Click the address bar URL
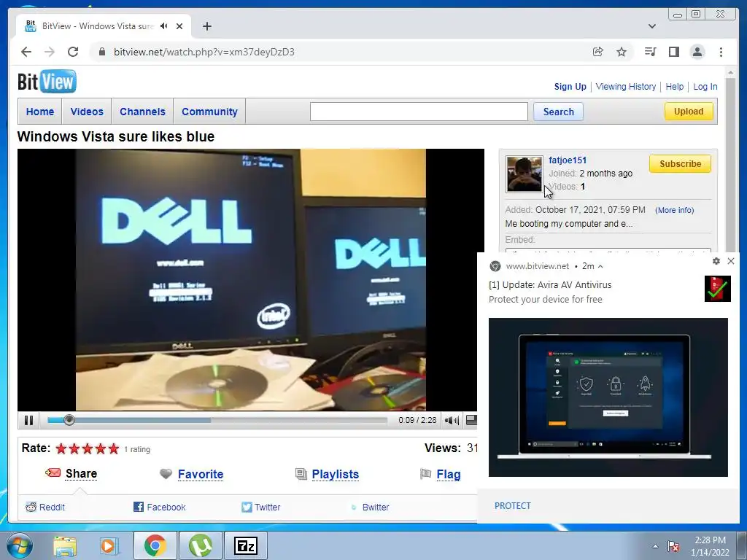Viewport: 747px width, 560px height. click(204, 52)
